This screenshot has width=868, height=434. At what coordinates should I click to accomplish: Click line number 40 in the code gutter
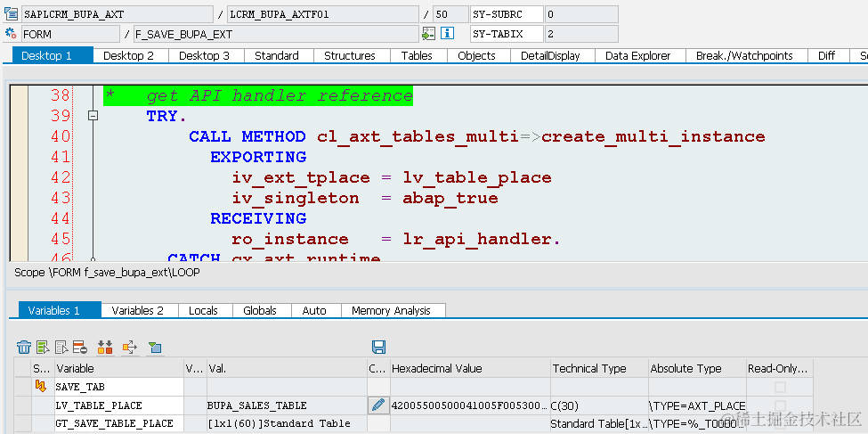(x=61, y=136)
